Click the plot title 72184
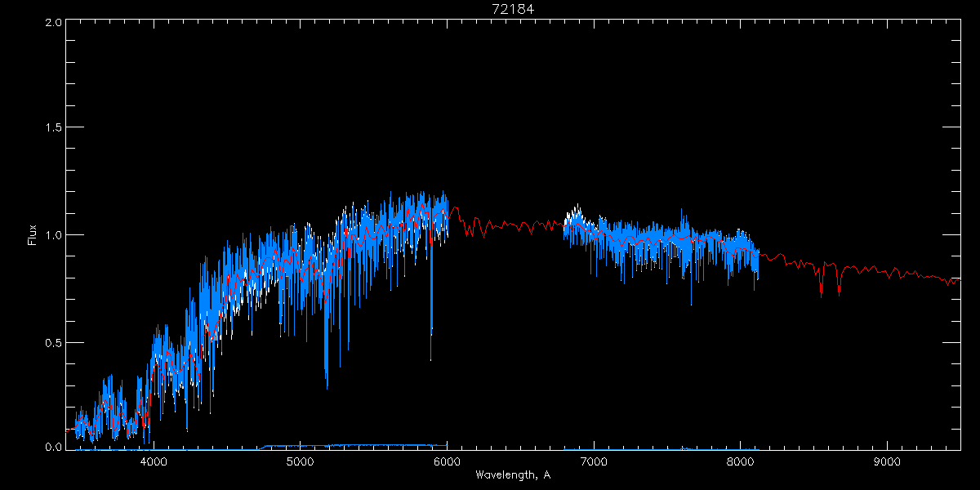 tap(513, 9)
